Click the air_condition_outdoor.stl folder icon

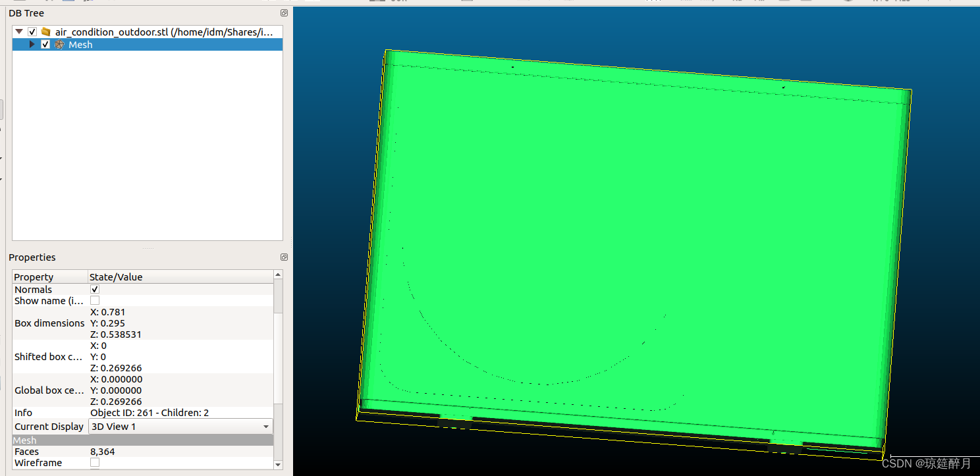click(x=45, y=32)
